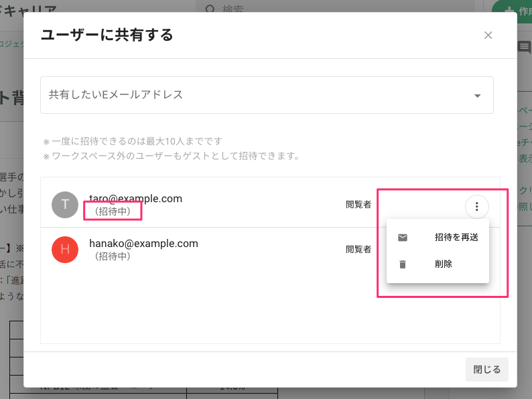Image resolution: width=532 pixels, height=399 pixels.
Task: Click the search field in the background page
Action: point(335,7)
